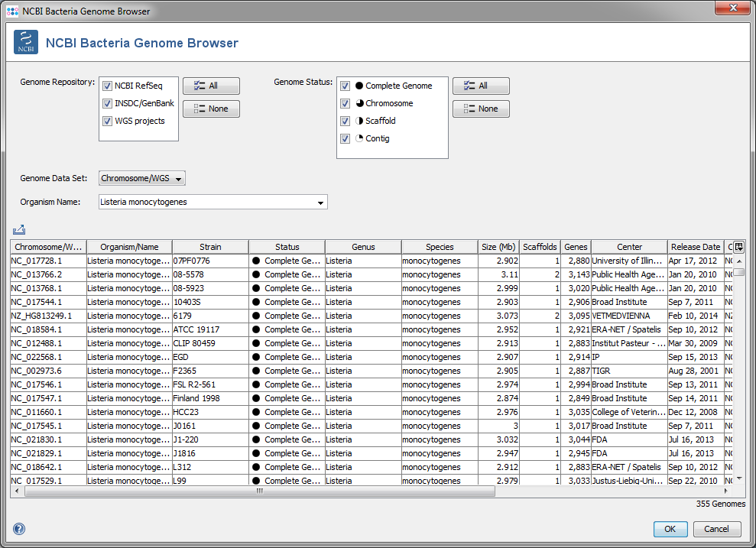Click None for genome status
The width and height of the screenshot is (756, 548).
click(481, 109)
